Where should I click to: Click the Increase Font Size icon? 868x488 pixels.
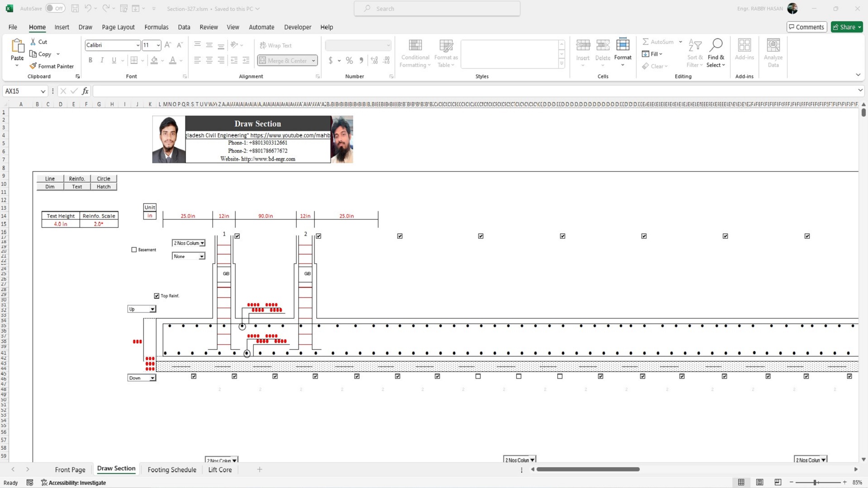point(168,45)
